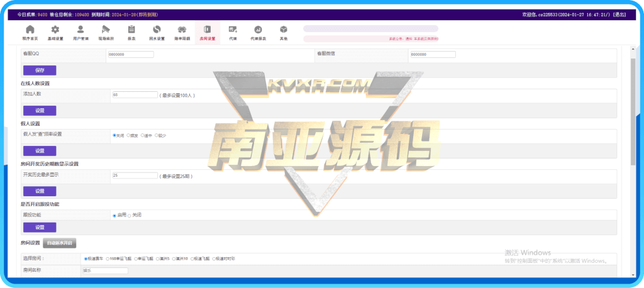Click 设置 button under 假人设置
This screenshot has width=644, height=288.
pos(40,151)
